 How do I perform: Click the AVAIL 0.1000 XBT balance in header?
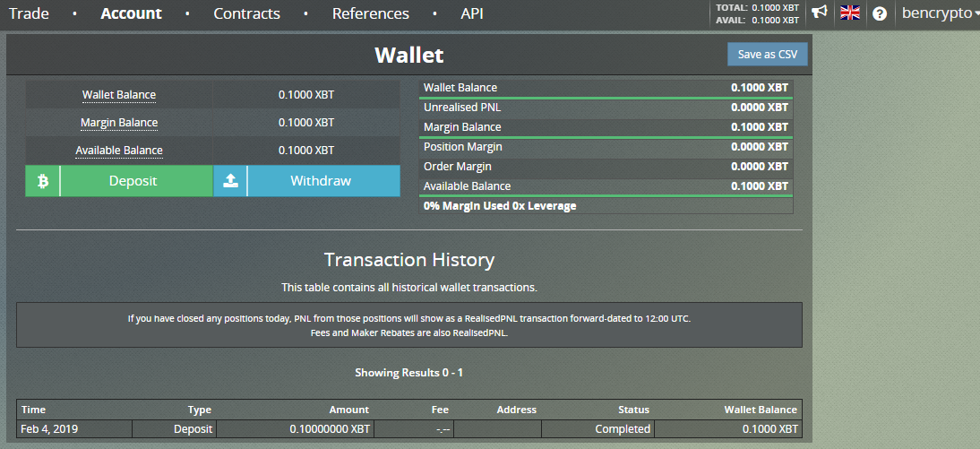pyautogui.click(x=758, y=20)
